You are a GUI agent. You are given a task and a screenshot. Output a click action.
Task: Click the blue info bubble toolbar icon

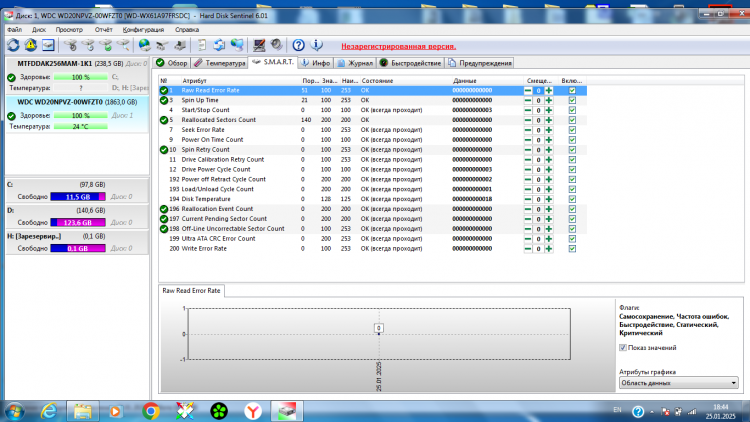click(316, 45)
